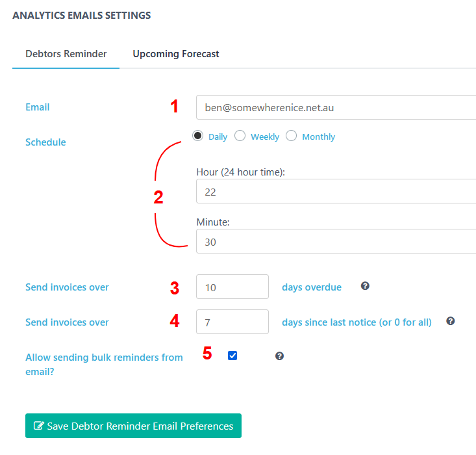
Task: Switch to the Upcoming Forecast tab
Action: [176, 54]
